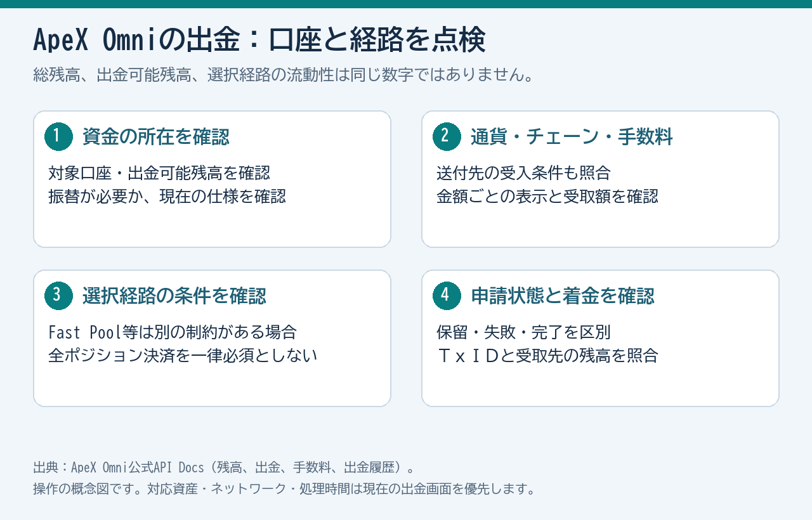812x520 pixels.
Task: Click the line 対象口座・出金可能残高を確認
Action: pos(159,172)
